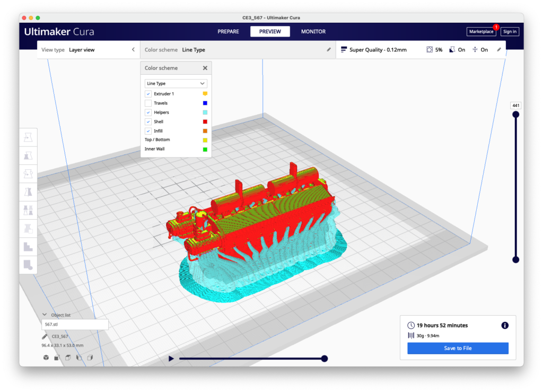Viewport: 543px width, 392px height.
Task: Click the Color scheme Line Type header
Action: tap(238, 49)
